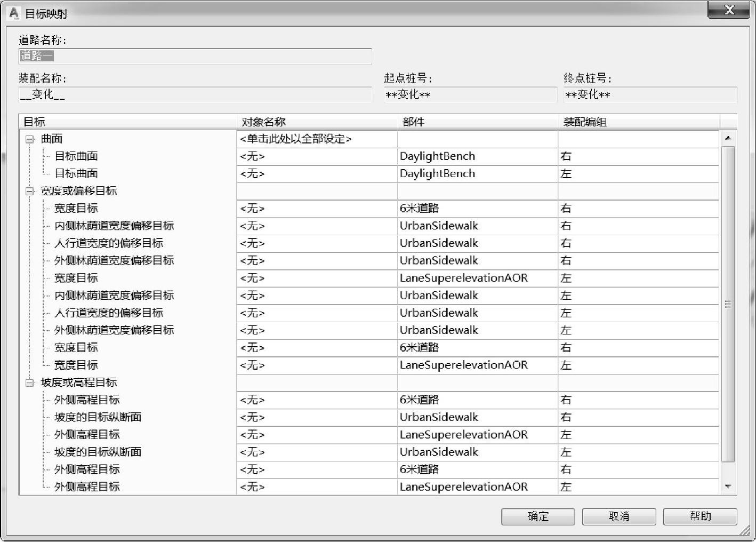Click DaylightBench in the 右 group row

[437, 156]
